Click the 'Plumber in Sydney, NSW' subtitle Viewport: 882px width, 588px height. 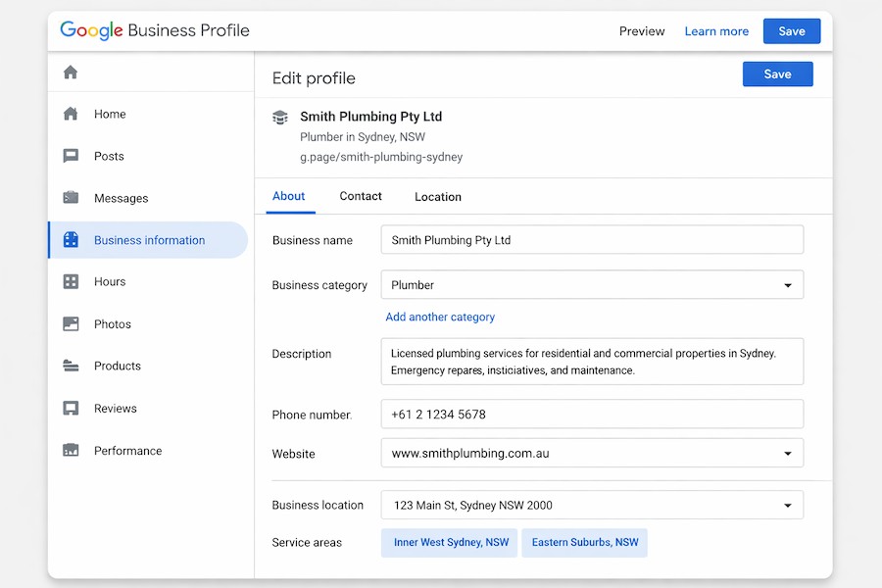point(363,137)
